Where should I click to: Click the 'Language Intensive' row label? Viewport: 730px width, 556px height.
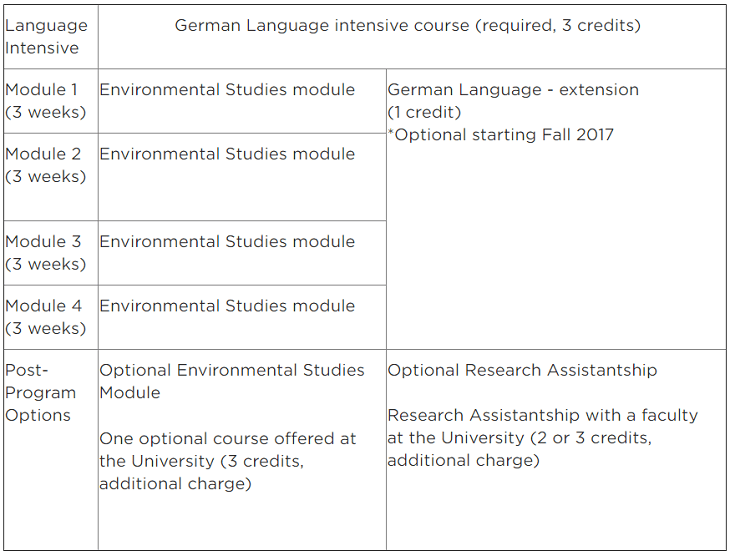click(46, 36)
